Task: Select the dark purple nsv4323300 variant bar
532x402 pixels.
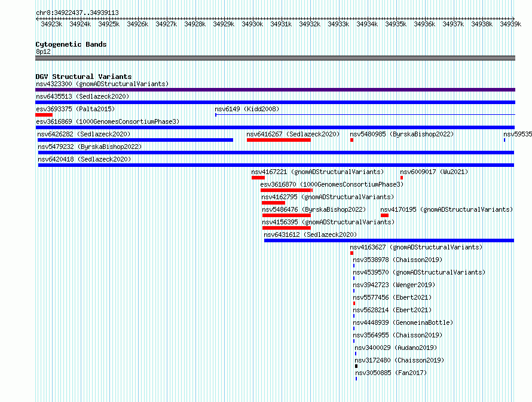Action: 275,90
